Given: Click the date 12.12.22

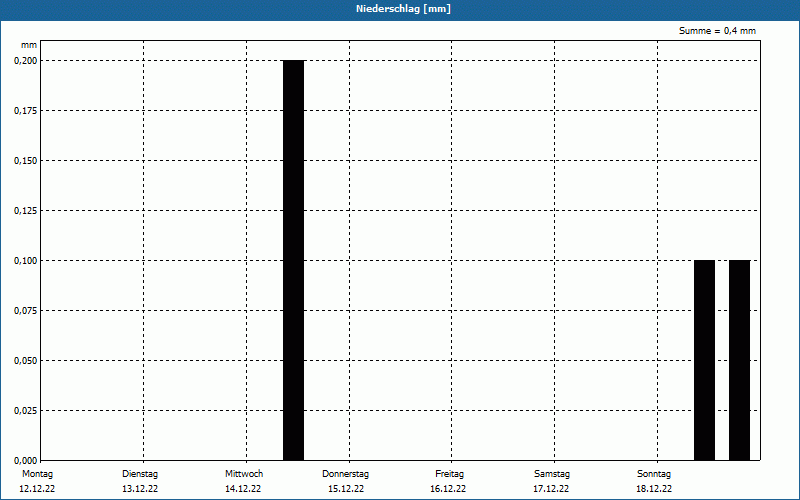Looking at the screenshot, I should point(37,489).
